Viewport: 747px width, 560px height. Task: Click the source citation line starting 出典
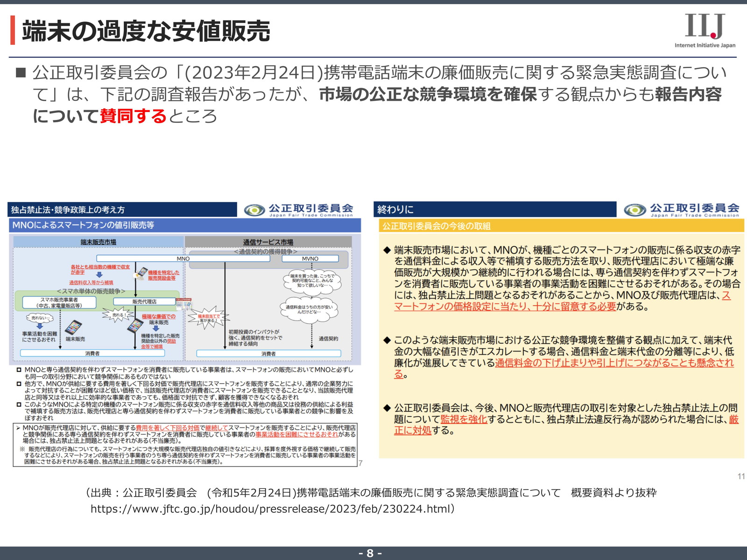pos(371,493)
